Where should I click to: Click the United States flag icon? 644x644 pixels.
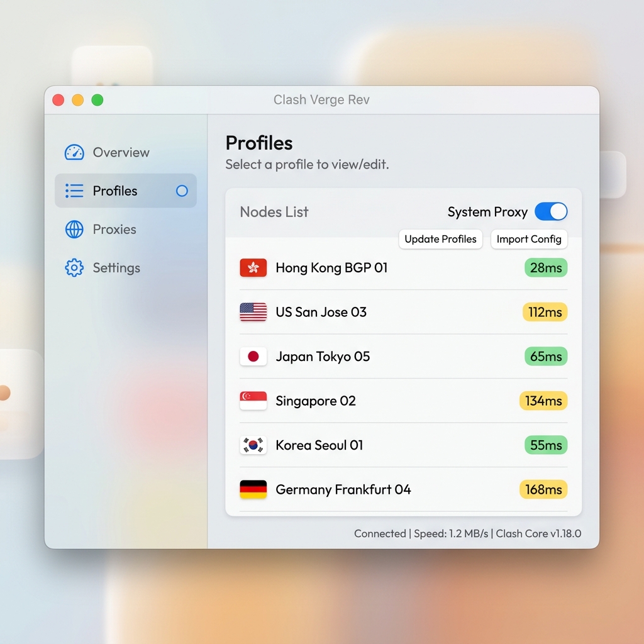[253, 312]
